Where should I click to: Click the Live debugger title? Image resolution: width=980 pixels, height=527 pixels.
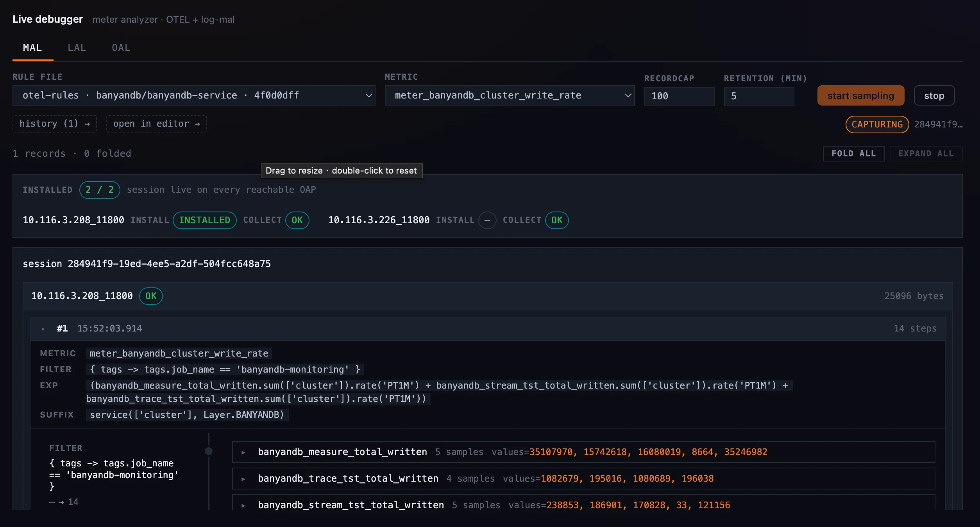click(48, 19)
